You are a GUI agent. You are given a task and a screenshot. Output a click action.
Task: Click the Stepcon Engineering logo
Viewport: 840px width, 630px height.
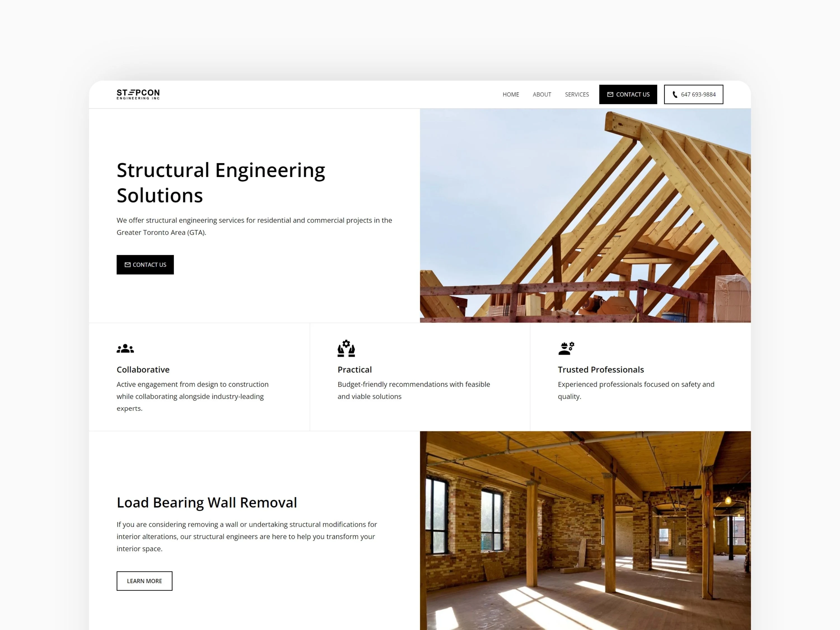(138, 94)
